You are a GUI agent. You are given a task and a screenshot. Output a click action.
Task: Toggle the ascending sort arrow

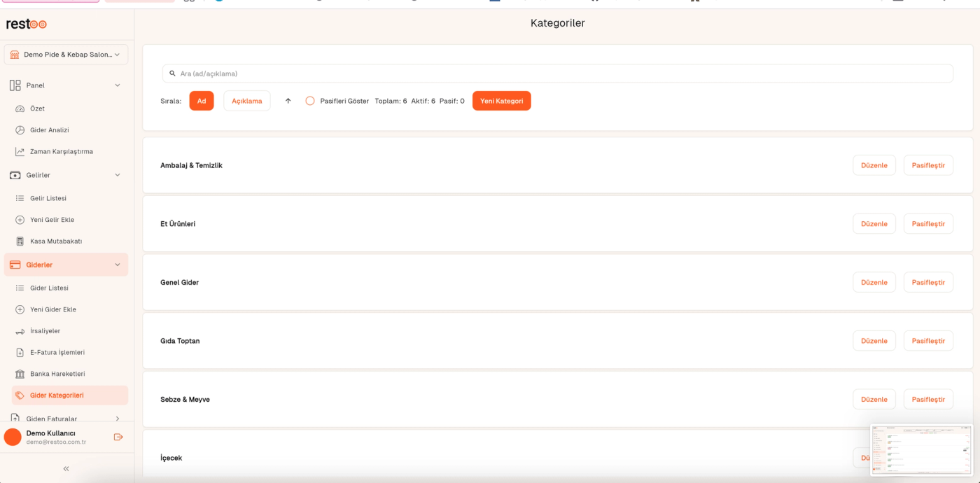pyautogui.click(x=288, y=101)
